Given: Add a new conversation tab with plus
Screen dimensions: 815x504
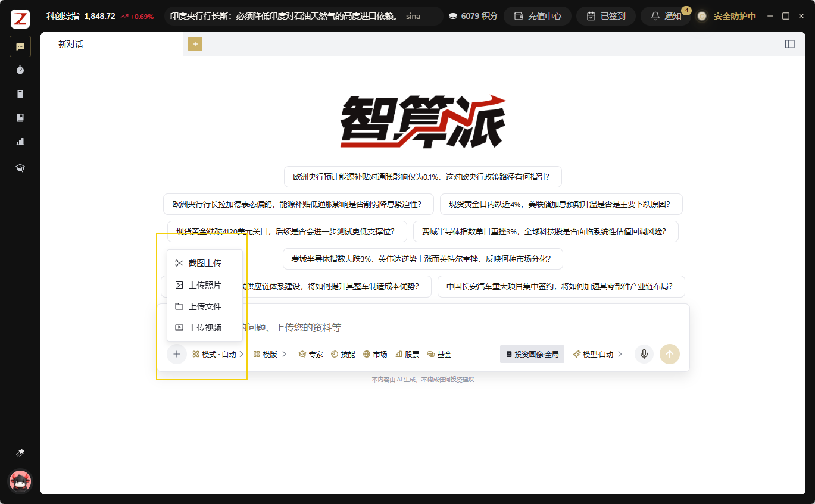Looking at the screenshot, I should coord(195,44).
